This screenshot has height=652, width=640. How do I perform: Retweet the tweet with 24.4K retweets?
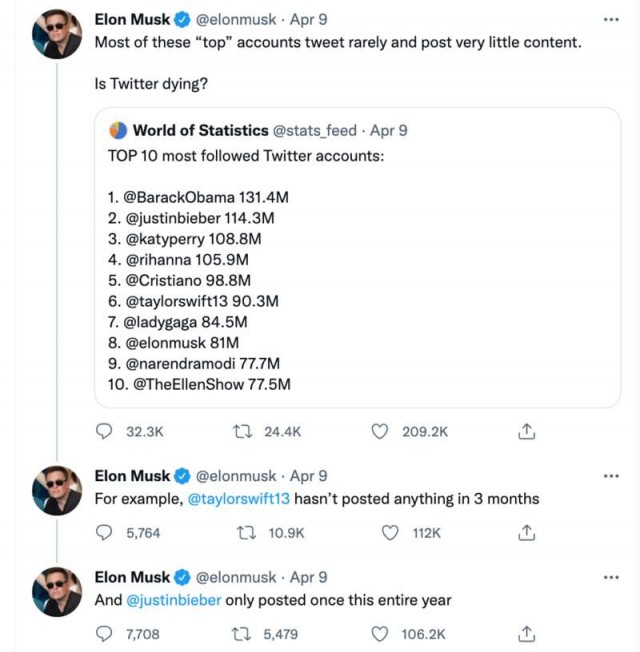[242, 431]
